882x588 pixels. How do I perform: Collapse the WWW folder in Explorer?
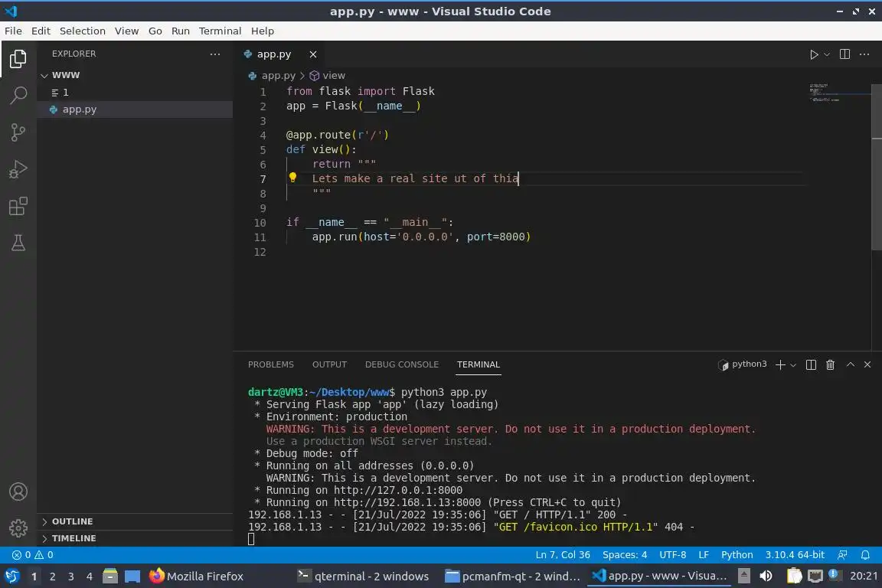coord(44,75)
